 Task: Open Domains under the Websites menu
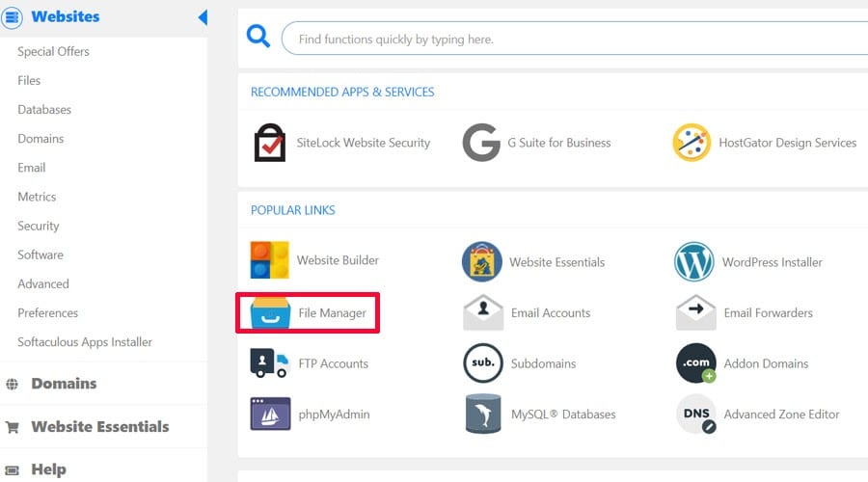click(41, 139)
